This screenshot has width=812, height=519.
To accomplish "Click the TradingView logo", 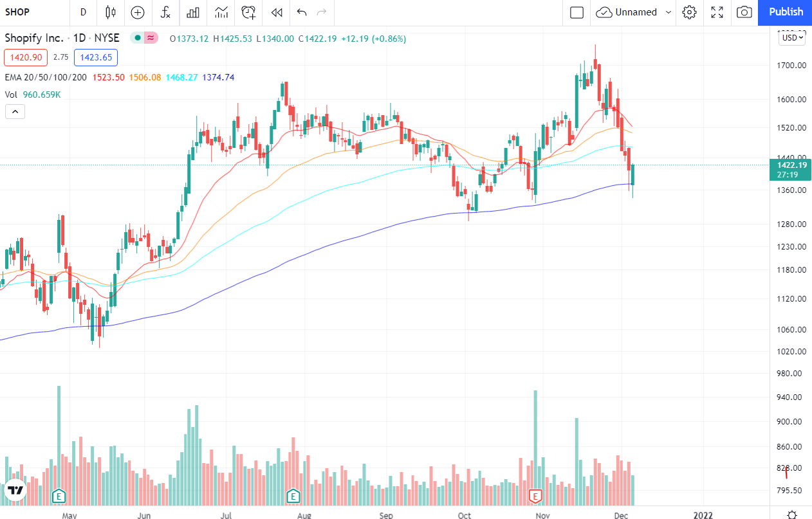I will (15, 490).
